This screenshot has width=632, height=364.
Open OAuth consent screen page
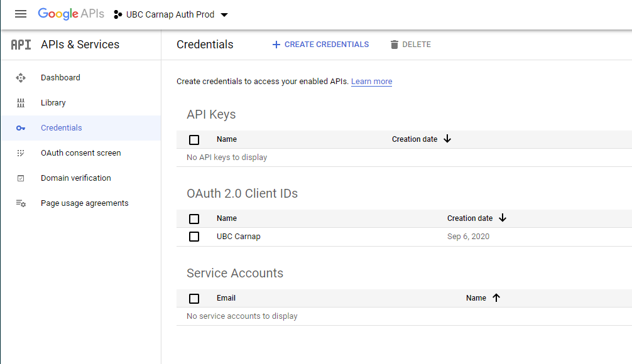tap(81, 153)
